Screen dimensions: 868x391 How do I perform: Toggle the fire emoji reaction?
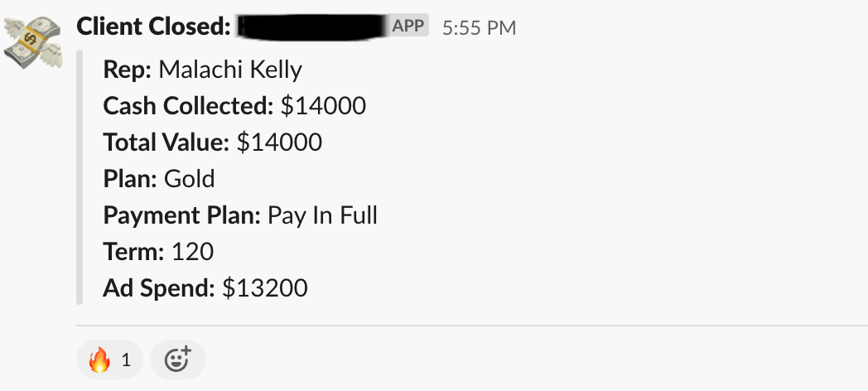tap(109, 360)
